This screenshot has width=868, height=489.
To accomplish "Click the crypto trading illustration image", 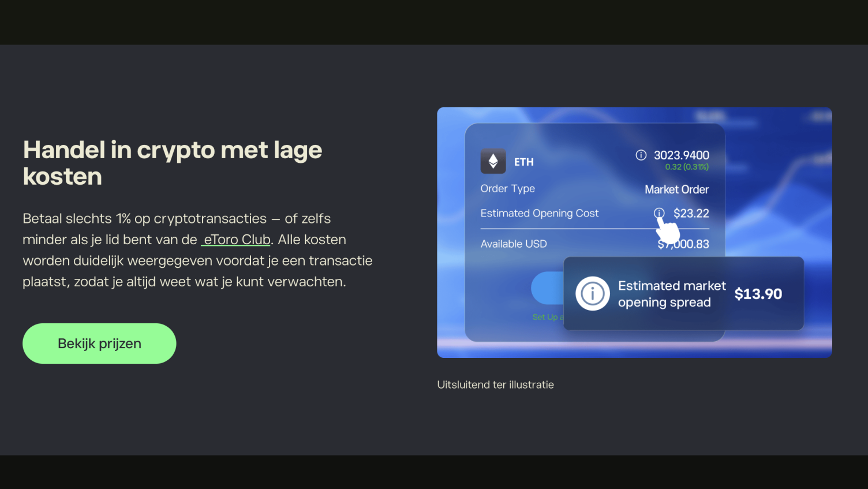I will (x=634, y=232).
